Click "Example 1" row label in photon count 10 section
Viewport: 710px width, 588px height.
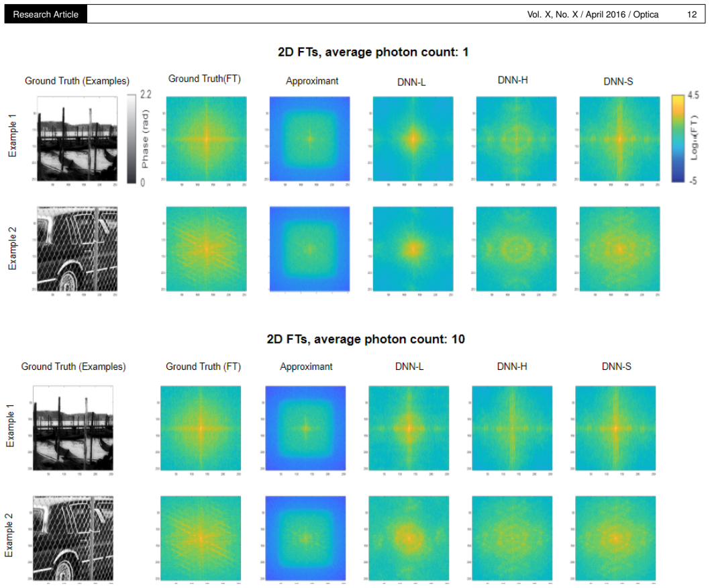(x=9, y=426)
